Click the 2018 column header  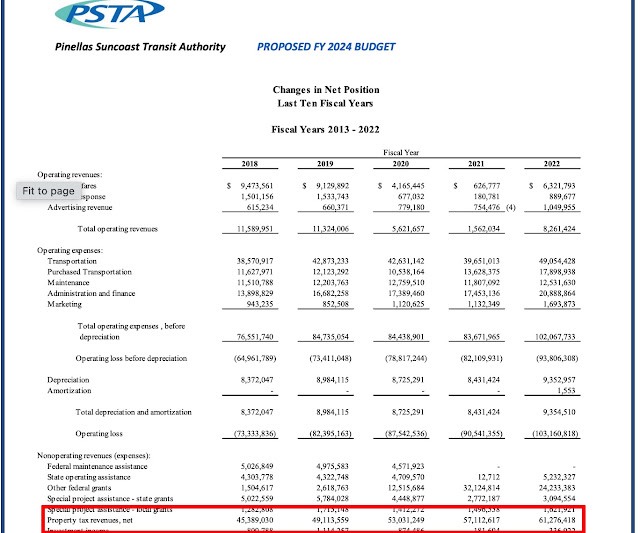click(x=249, y=164)
